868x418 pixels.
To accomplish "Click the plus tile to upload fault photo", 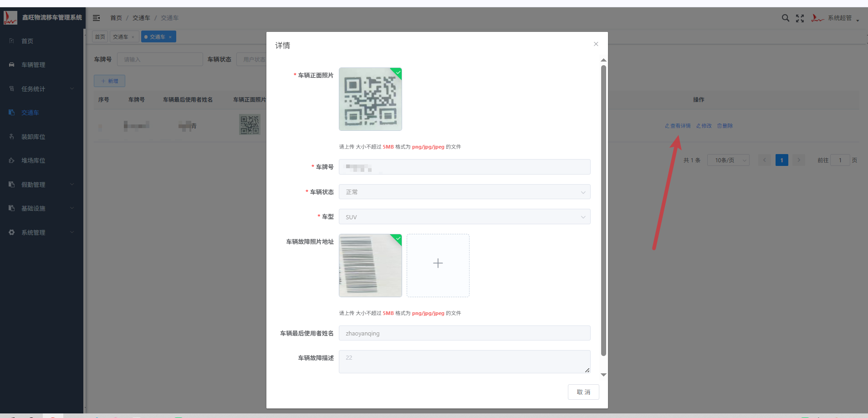I will 438,265.
